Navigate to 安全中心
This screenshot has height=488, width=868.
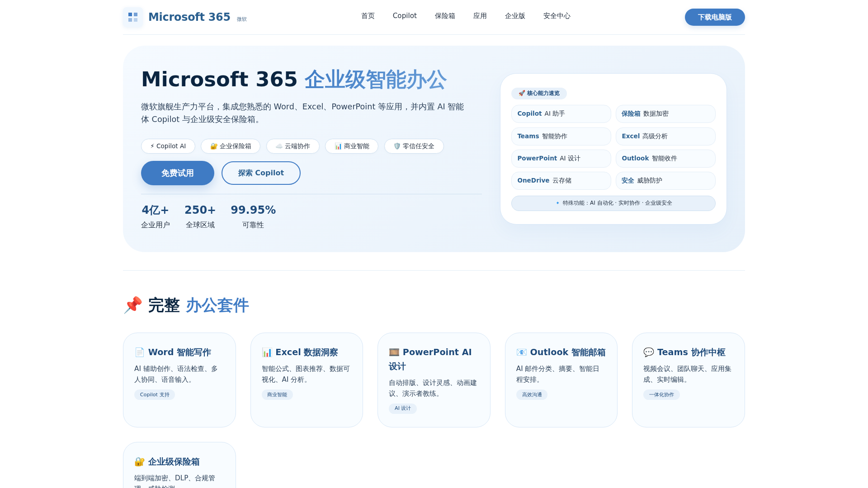(x=557, y=16)
